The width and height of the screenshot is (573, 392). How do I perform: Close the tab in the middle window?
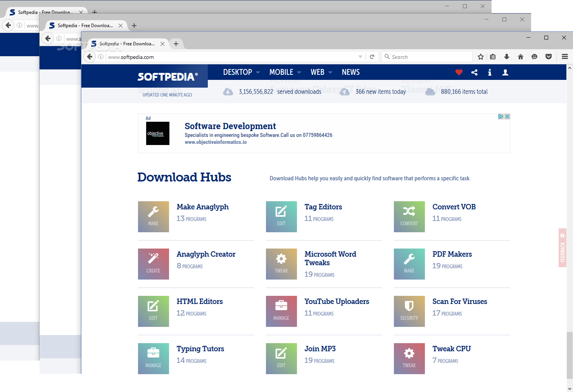tap(121, 26)
